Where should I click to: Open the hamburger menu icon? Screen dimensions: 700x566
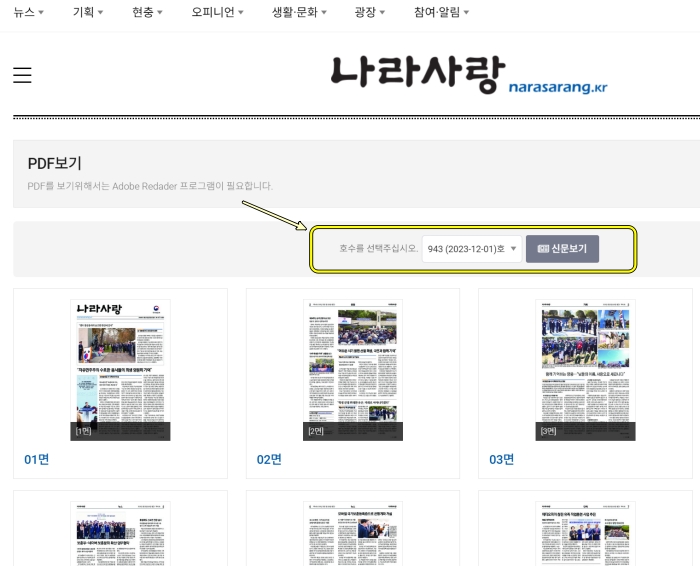coord(22,75)
